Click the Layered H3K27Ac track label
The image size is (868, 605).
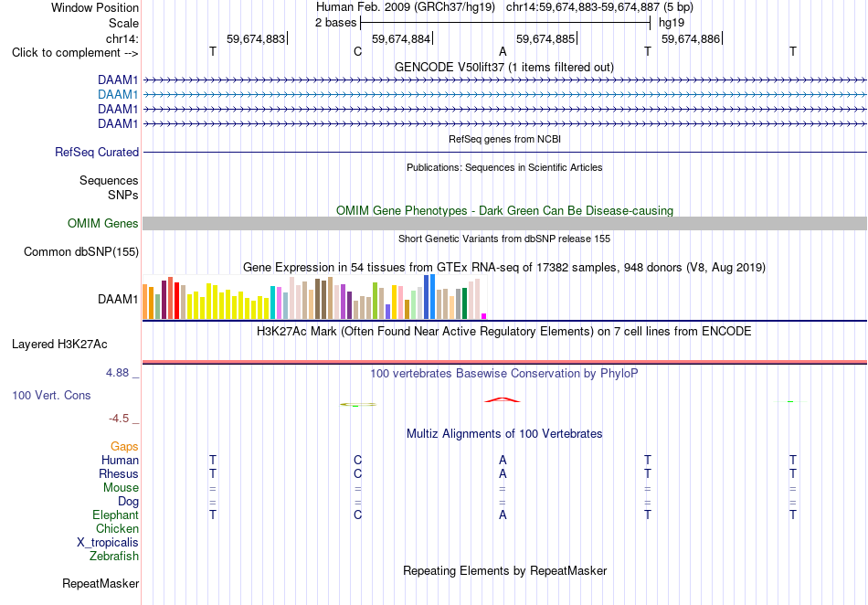(x=59, y=345)
